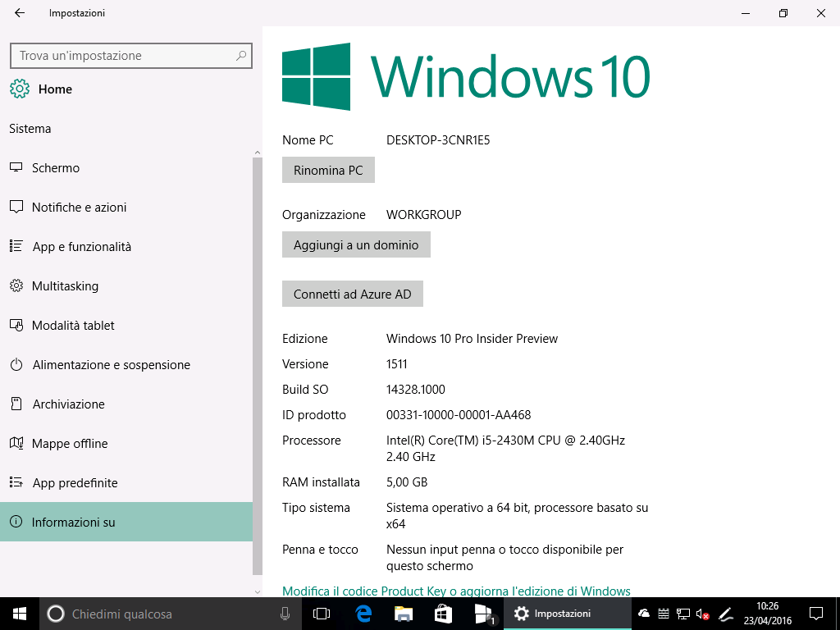Screen dimensions: 840x630
Task: Click the product ID 00331-10000-00001-AA468
Action: coord(459,414)
